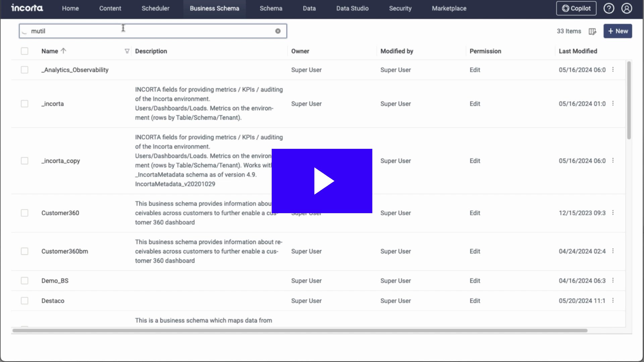
Task: Toggle the select-all checkbox in the header
Action: point(24,51)
